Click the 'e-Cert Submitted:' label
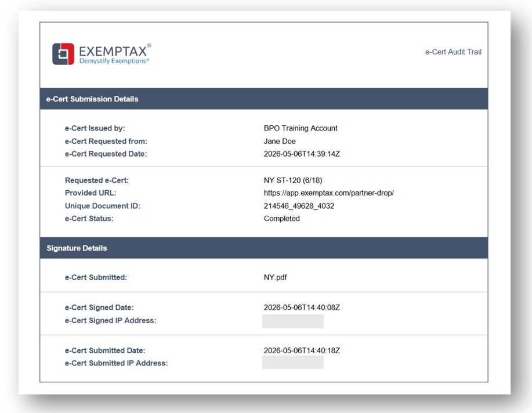 (x=96, y=277)
